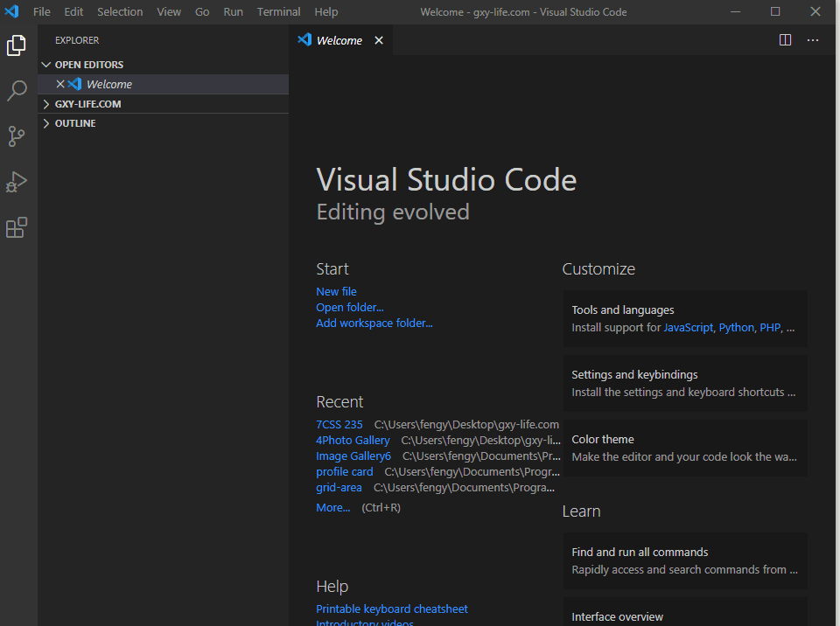This screenshot has width=840, height=626.
Task: Open the Explorer view in activity bar
Action: 17,45
